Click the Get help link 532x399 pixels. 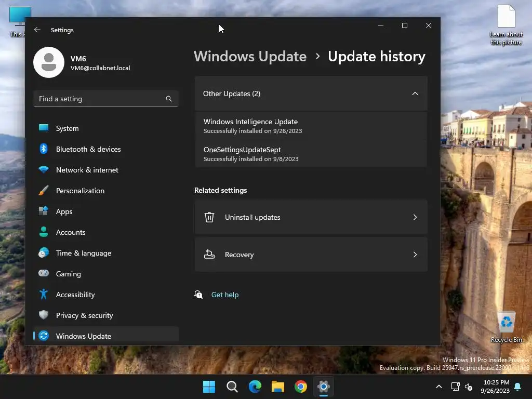[x=224, y=295]
